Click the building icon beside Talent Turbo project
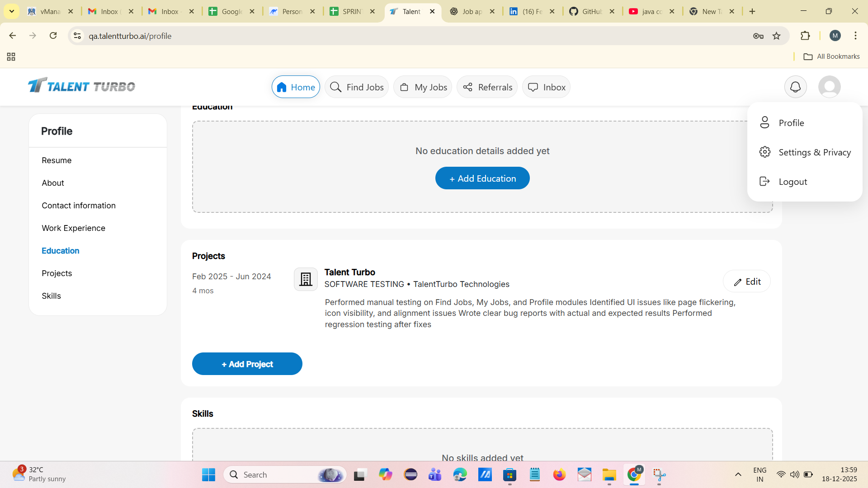Image resolution: width=868 pixels, height=488 pixels. coord(306,279)
